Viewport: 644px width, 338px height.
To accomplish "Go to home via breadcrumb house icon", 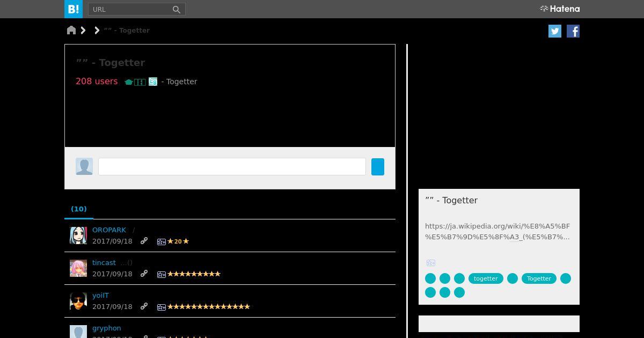I will 71,30.
